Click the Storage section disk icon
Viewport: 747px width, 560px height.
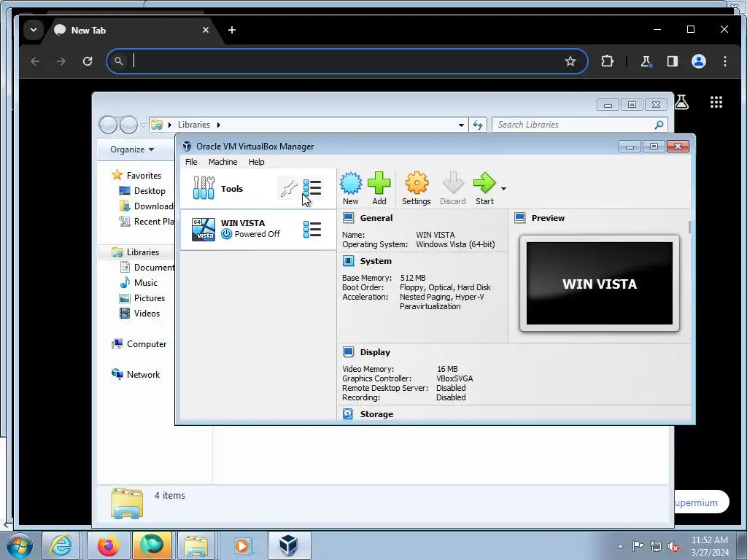(348, 414)
